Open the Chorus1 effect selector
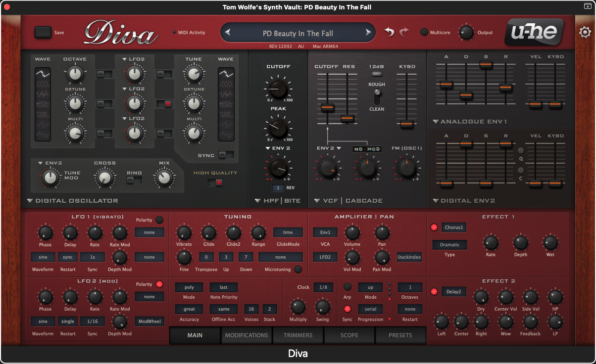Viewport: 596px width, 364px height. point(454,227)
